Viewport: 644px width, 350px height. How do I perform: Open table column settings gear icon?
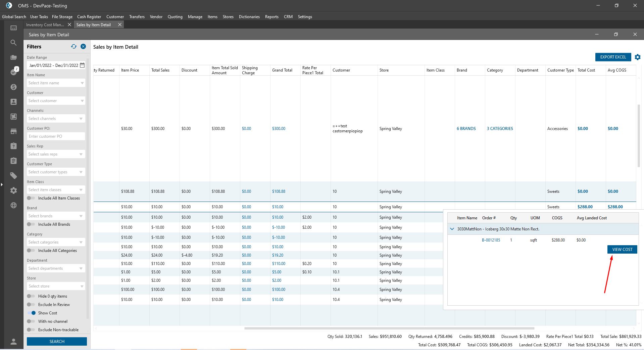638,57
